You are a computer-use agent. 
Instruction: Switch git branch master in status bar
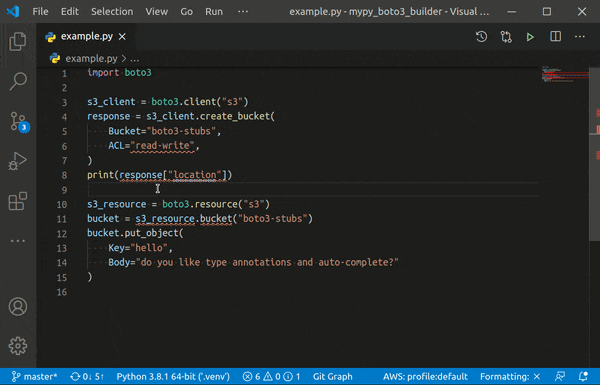pos(34,377)
